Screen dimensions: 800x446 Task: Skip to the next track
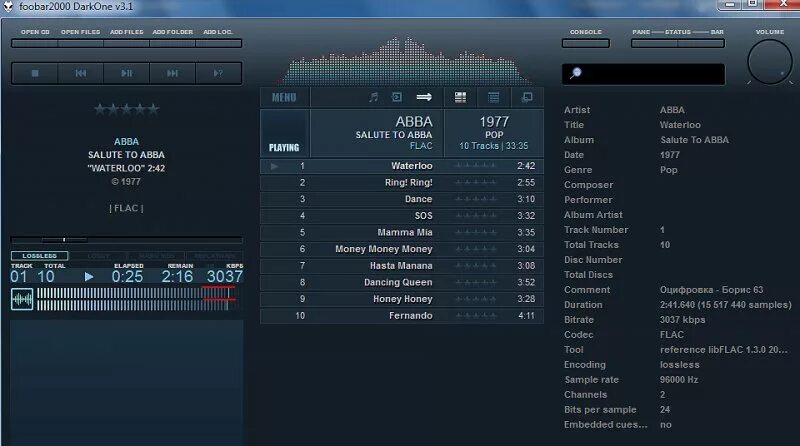point(172,73)
